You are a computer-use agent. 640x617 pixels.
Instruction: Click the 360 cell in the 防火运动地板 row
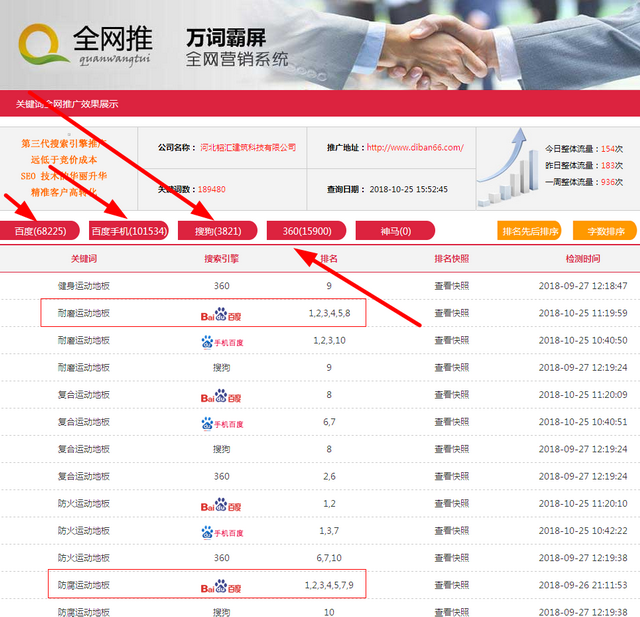pyautogui.click(x=222, y=558)
